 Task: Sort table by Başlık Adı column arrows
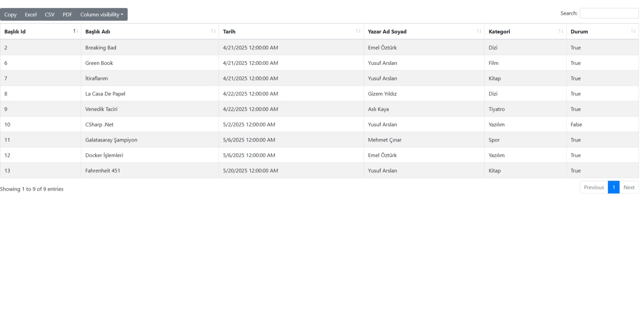pos(213,31)
